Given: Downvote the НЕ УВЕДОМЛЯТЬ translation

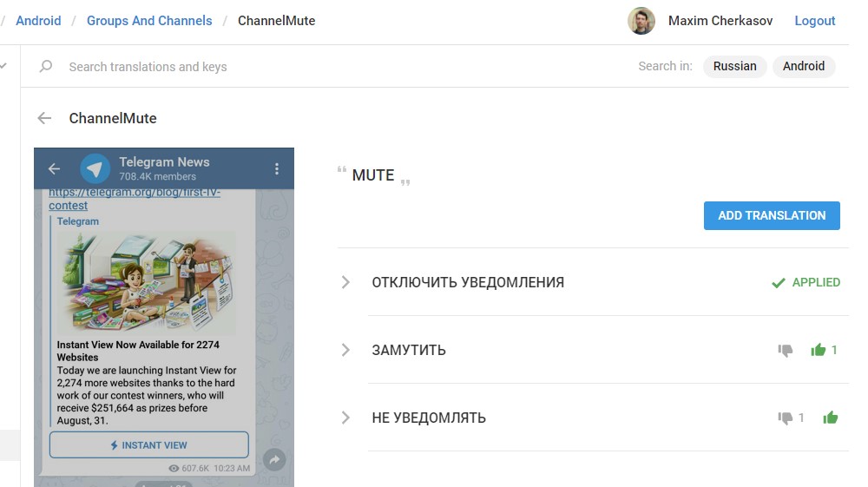Looking at the screenshot, I should [x=785, y=418].
